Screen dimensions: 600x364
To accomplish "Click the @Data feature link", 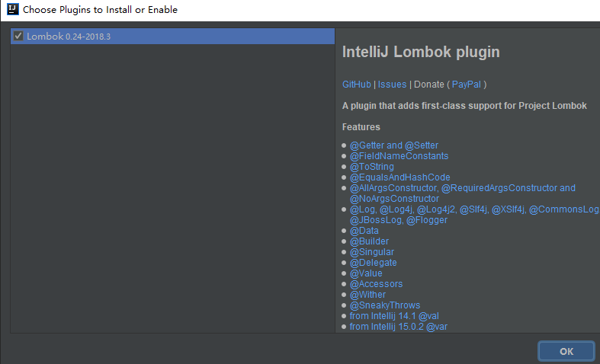I will [364, 231].
